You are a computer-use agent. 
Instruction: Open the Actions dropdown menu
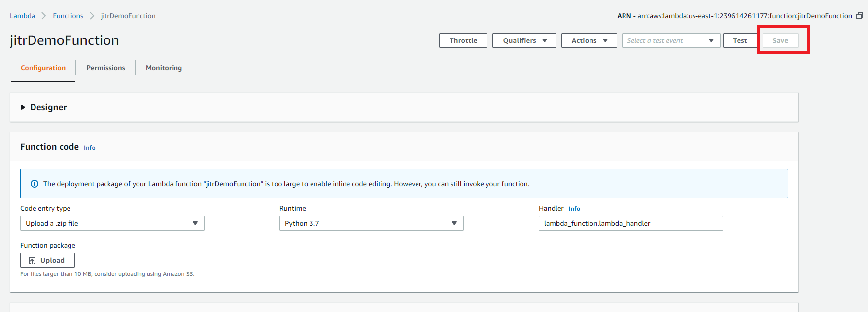pyautogui.click(x=589, y=40)
